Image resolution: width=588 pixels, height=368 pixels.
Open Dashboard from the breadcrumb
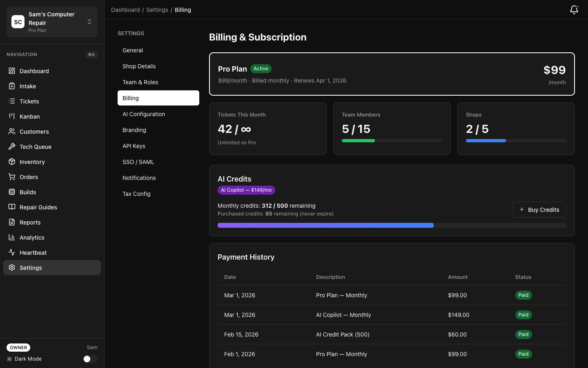click(125, 10)
